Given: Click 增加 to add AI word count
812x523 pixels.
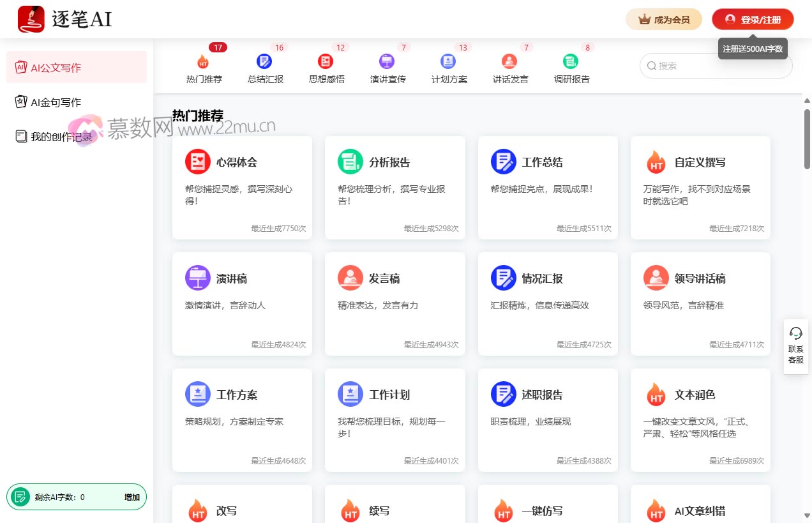Looking at the screenshot, I should click(132, 497).
